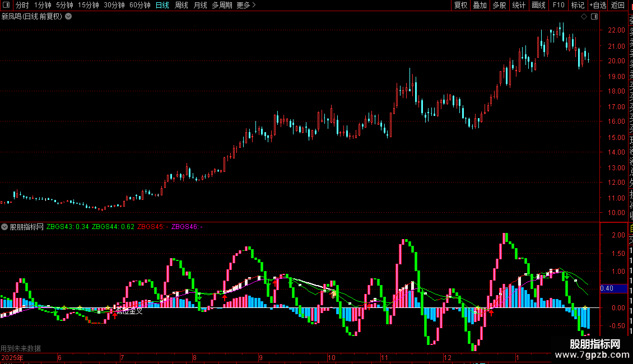The image size is (633, 364).
Task: Select the 5分钟 period tab
Action: (x=64, y=5)
